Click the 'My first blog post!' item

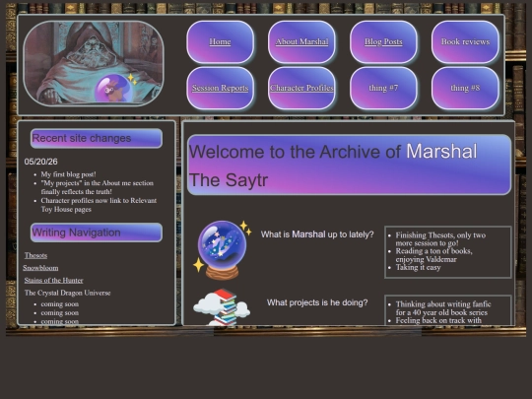(x=69, y=174)
